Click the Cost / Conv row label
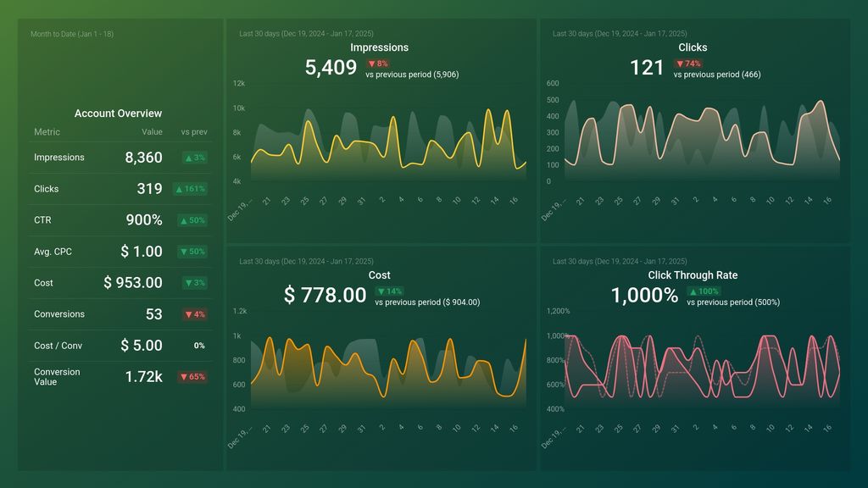This screenshot has width=868, height=488. pos(58,346)
